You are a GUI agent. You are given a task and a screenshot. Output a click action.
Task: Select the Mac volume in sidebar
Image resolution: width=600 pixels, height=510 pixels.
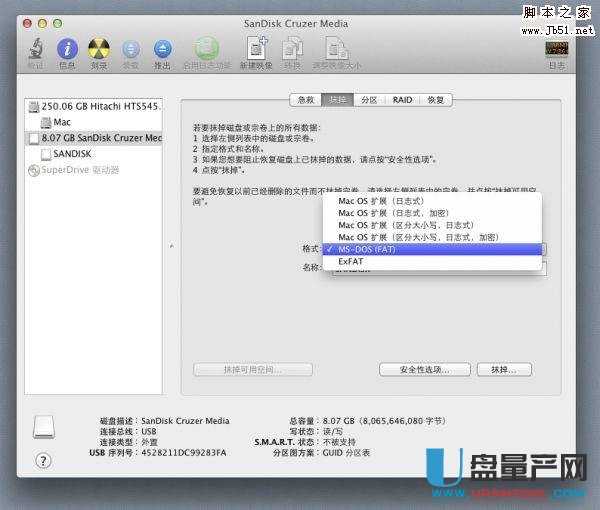coord(61,122)
